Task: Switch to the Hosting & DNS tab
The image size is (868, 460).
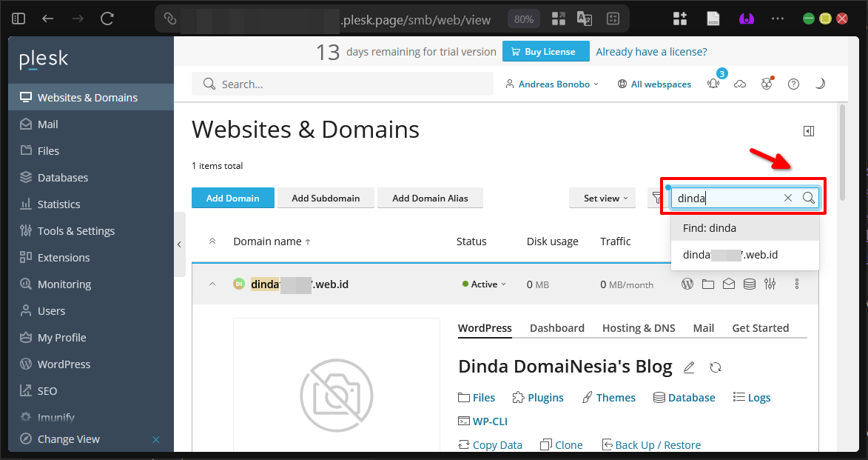Action: click(638, 328)
